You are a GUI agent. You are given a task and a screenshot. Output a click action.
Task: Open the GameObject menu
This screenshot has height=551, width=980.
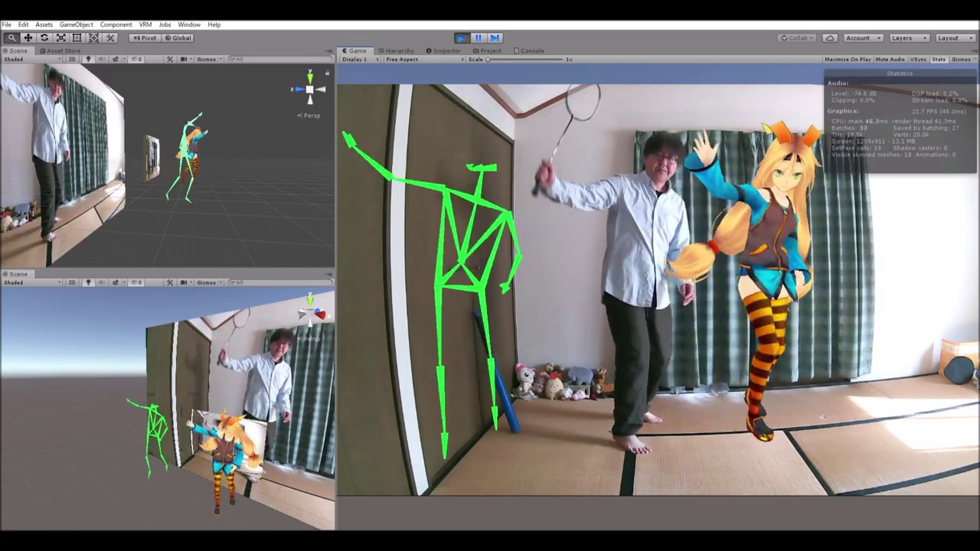(76, 24)
